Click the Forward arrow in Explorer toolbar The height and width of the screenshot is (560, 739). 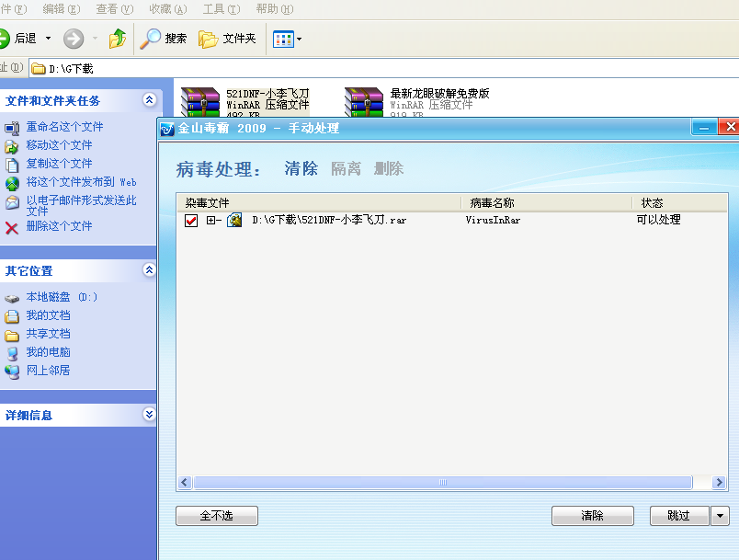pyautogui.click(x=74, y=39)
